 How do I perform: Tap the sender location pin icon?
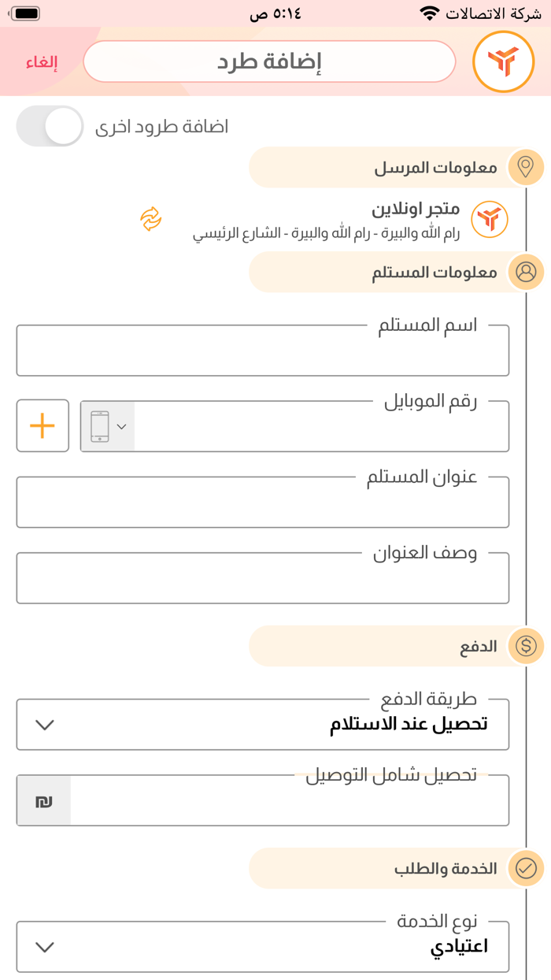526,167
